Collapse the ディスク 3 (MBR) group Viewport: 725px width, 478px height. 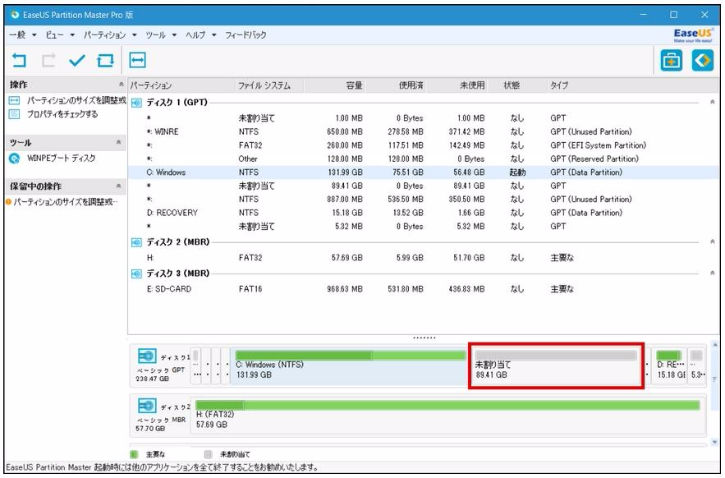[712, 273]
